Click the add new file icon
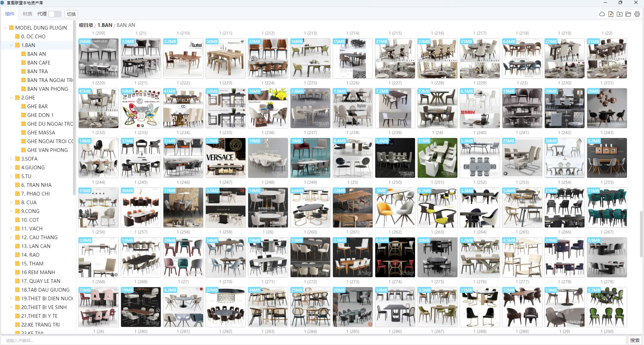The height and width of the screenshot is (345, 644). [x=611, y=14]
